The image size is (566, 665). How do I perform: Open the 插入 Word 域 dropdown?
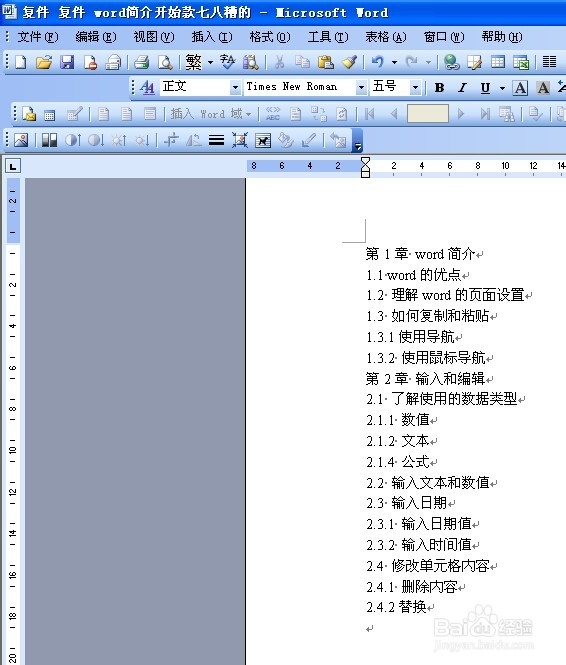click(x=211, y=114)
